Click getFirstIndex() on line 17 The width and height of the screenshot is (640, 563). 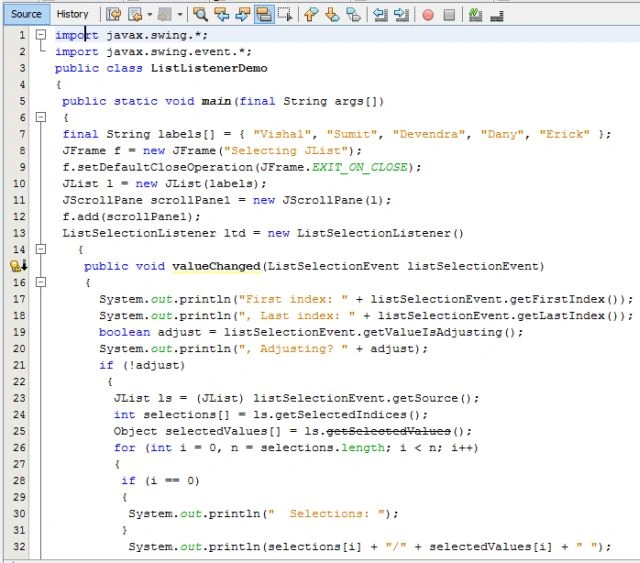click(x=563, y=299)
